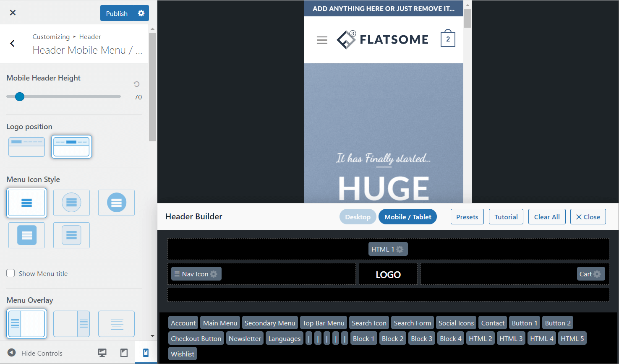The image size is (619, 364).
Task: Click the Publish settings gear icon
Action: click(141, 13)
